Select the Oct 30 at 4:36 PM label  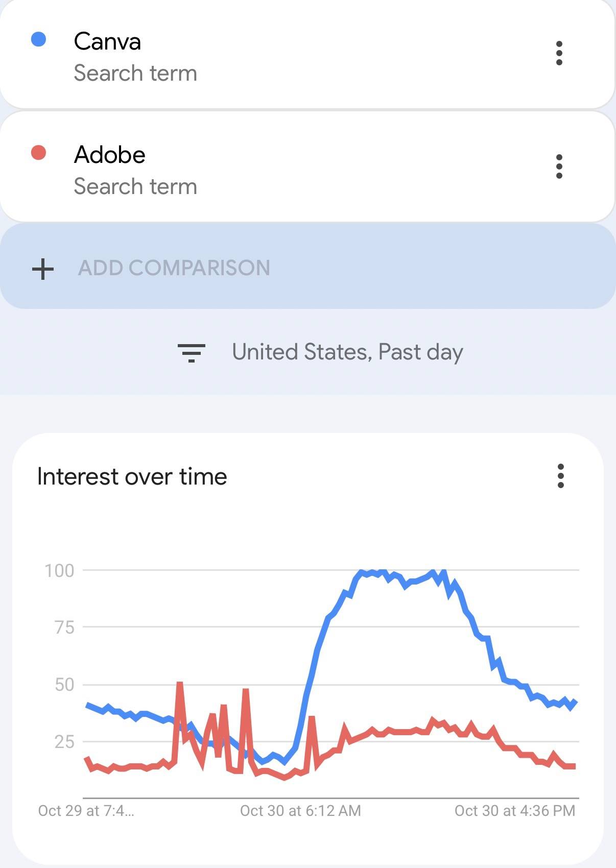[515, 811]
